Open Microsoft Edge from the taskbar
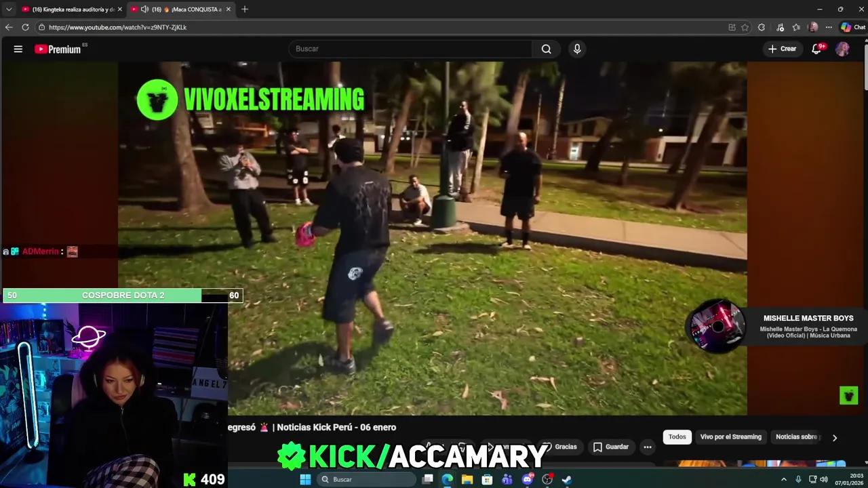The height and width of the screenshot is (488, 868). (447, 479)
